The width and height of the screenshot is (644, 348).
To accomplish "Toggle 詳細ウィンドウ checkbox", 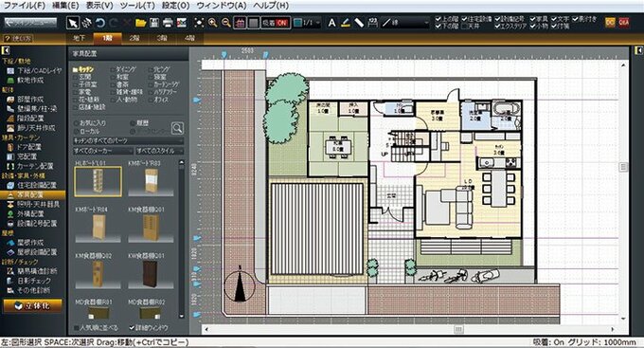I will tap(132, 328).
